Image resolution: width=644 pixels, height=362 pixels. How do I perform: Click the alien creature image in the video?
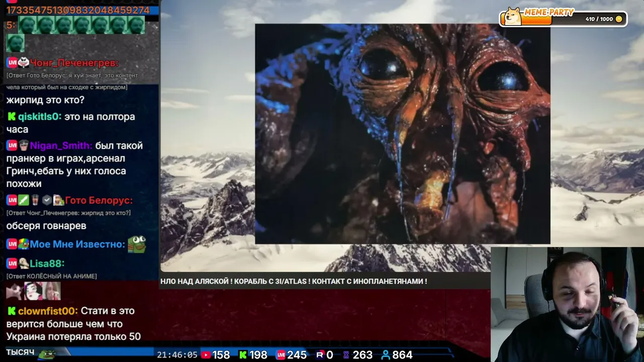(x=403, y=134)
